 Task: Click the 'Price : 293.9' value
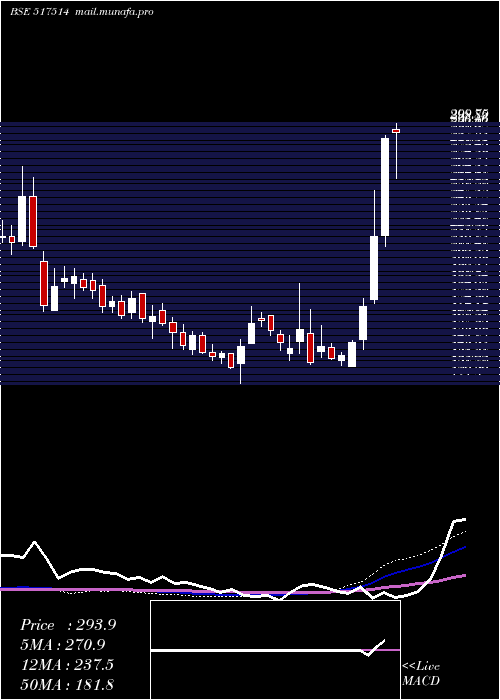(68, 625)
